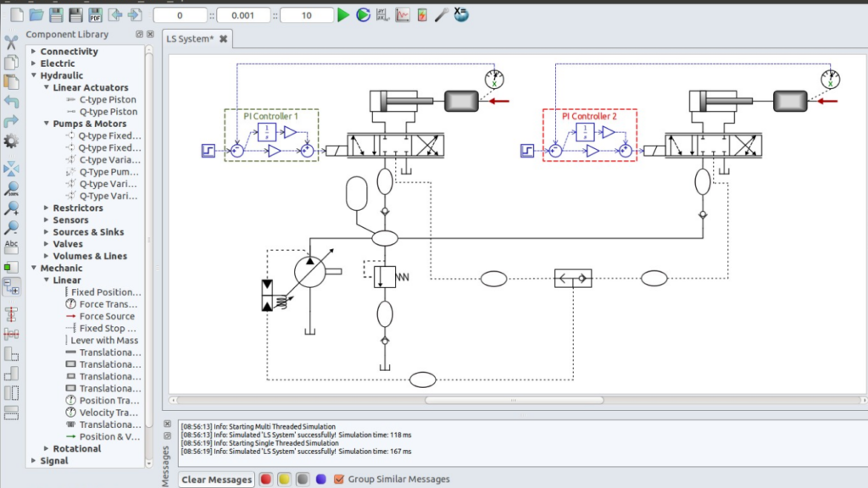Collapse the Linear Actuators group
Screen dimensions: 868x488
[x=47, y=87]
